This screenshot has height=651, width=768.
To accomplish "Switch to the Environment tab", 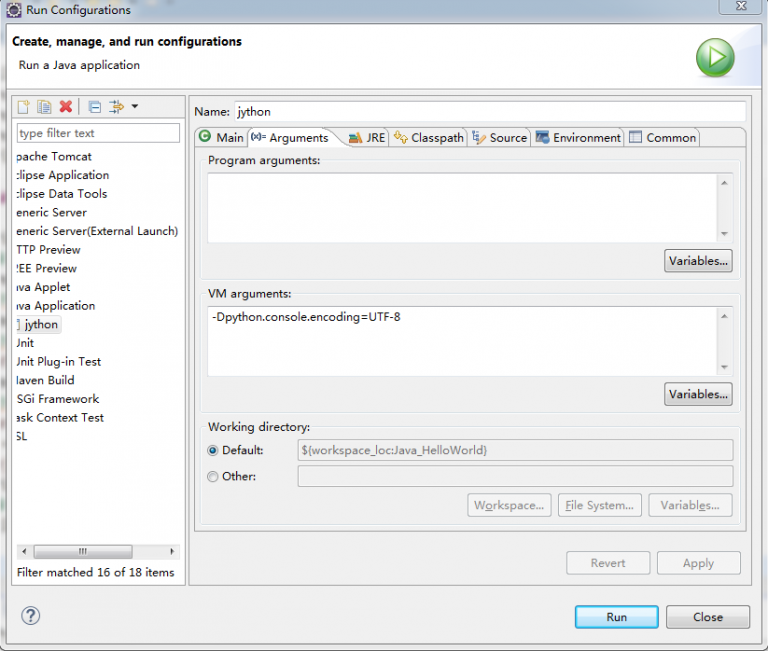I will [579, 138].
